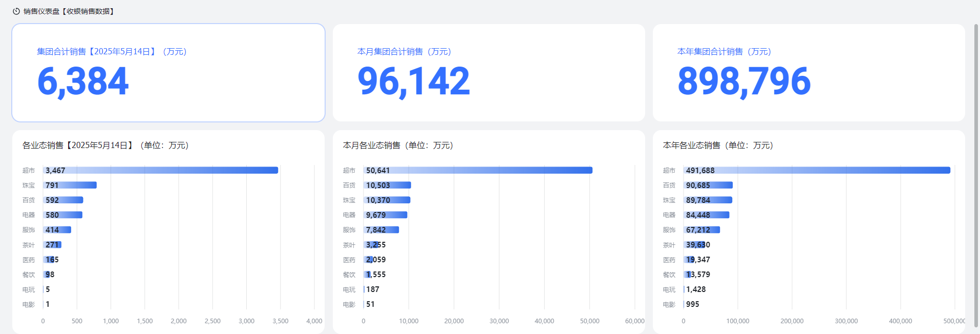Click the 销售仪表盘【收银销售数据】 title text
The height and width of the screenshot is (334, 980).
click(x=69, y=11)
